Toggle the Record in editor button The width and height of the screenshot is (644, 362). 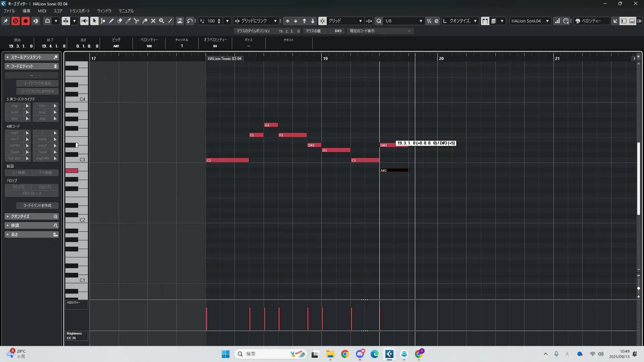pos(25,21)
